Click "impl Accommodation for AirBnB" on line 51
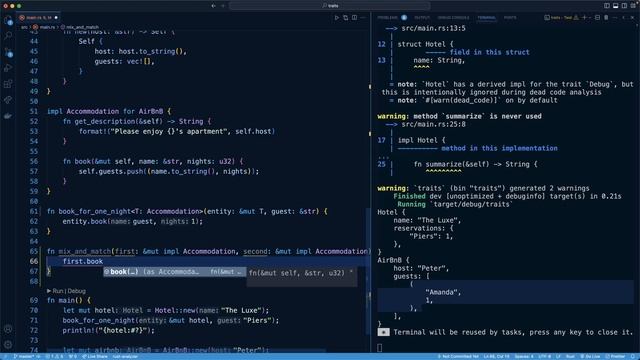This screenshot has width=640, height=360. pos(105,111)
